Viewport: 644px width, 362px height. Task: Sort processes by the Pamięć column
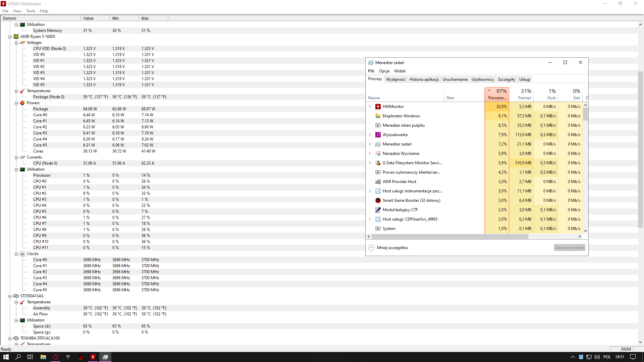pyautogui.click(x=521, y=94)
